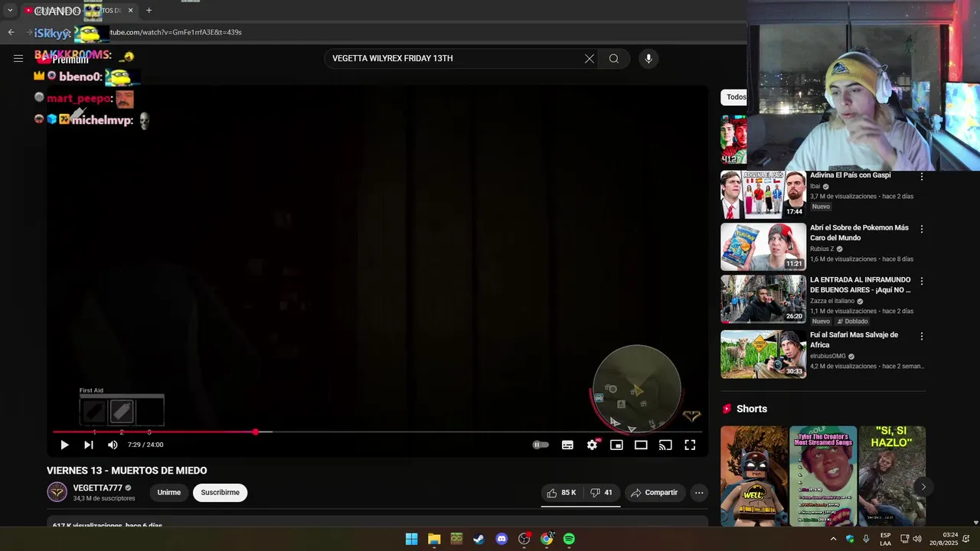Enter fullscreen mode
The height and width of the screenshot is (551, 980).
(690, 445)
